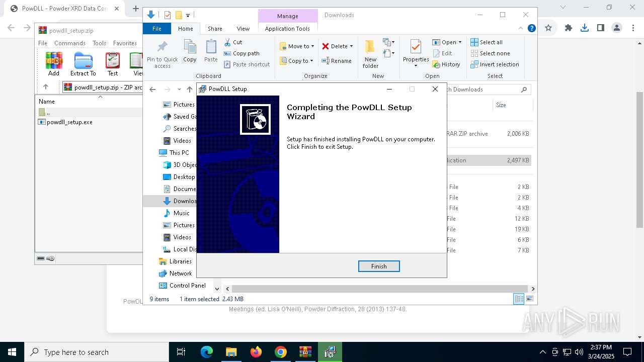This screenshot has height=362, width=644.
Task: Click Cut in Clipboard group
Action: 233,42
